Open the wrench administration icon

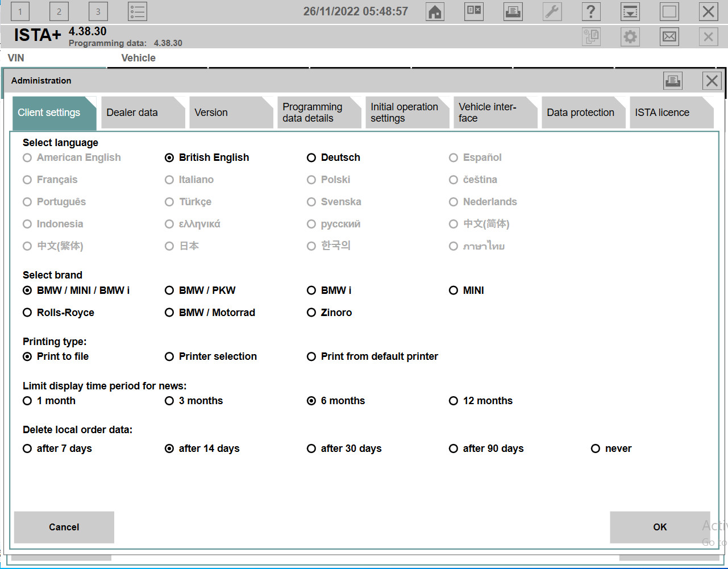pos(552,11)
